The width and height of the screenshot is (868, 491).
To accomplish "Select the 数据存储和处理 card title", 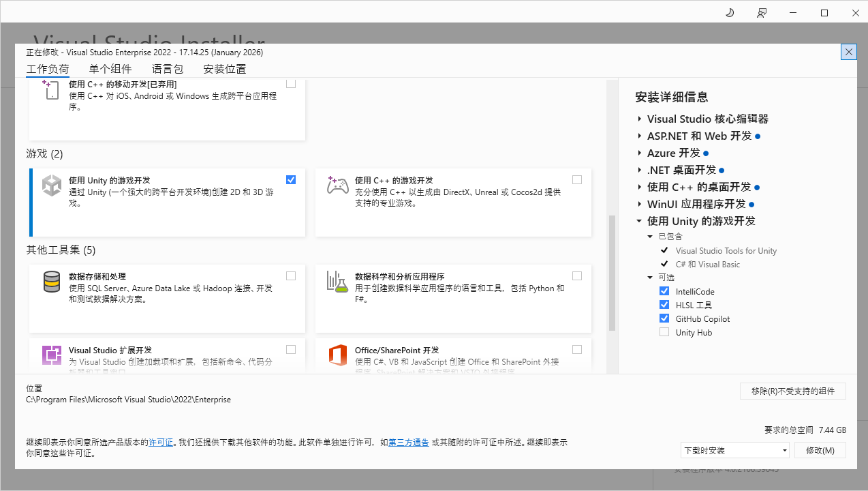I will tap(97, 277).
